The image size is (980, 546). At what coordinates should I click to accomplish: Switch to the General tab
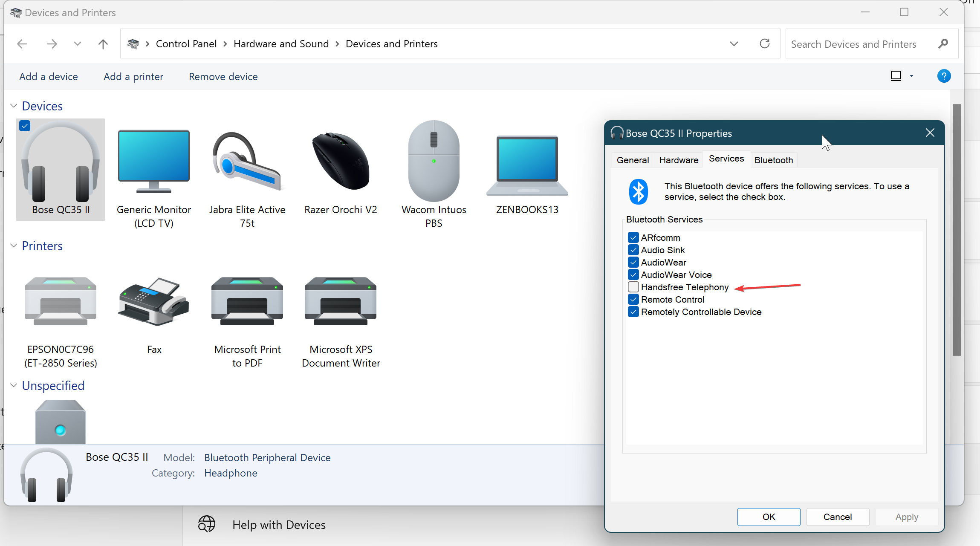[633, 160]
